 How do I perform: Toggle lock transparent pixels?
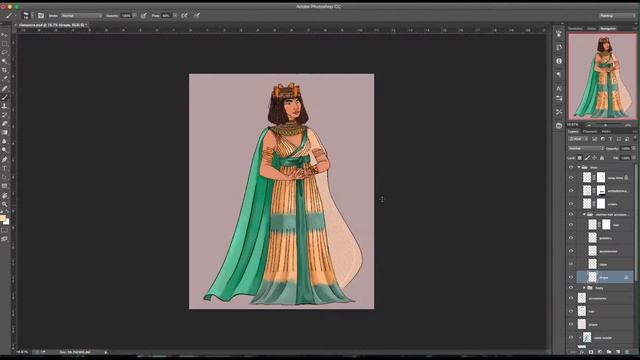[x=580, y=158]
